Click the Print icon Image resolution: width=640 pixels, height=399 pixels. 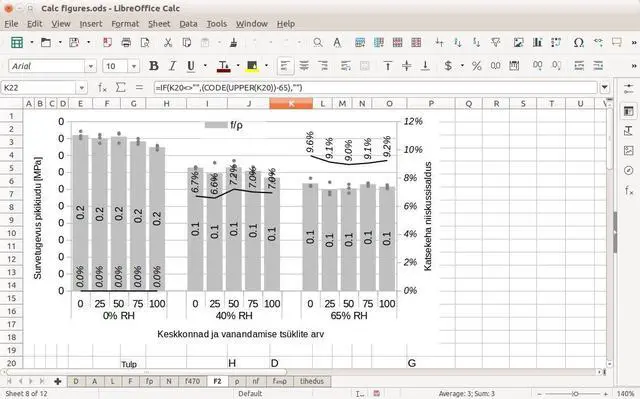click(127, 42)
